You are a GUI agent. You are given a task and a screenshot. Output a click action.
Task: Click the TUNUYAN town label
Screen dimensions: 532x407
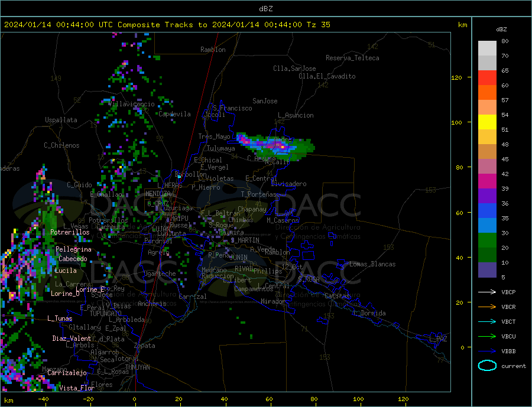[x=137, y=367]
